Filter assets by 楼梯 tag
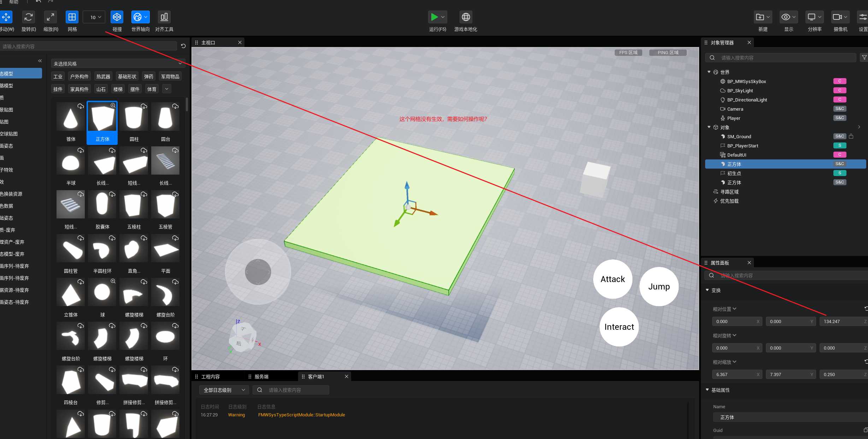This screenshot has height=439, width=868. [118, 89]
